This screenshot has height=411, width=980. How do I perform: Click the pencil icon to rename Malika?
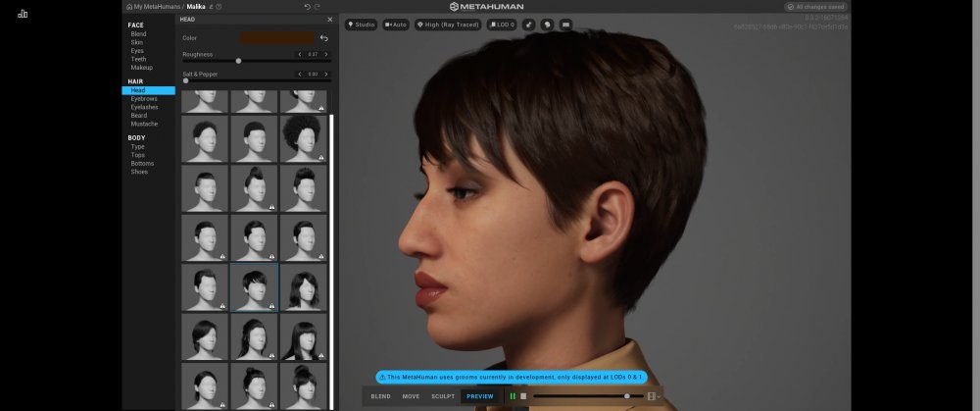pyautogui.click(x=210, y=7)
